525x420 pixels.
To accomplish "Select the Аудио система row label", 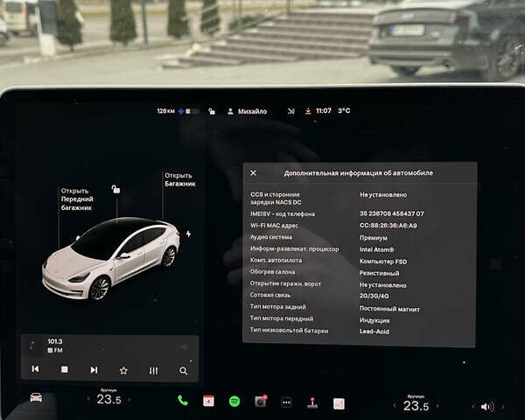I will coord(271,237).
